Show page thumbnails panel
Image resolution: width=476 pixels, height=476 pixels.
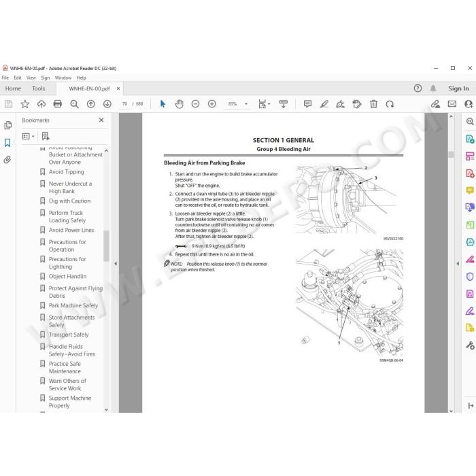(x=8, y=125)
